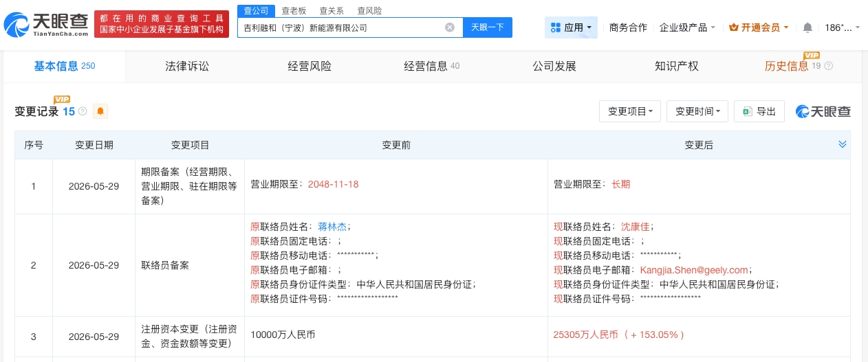Click the 导出 export button

pyautogui.click(x=759, y=111)
